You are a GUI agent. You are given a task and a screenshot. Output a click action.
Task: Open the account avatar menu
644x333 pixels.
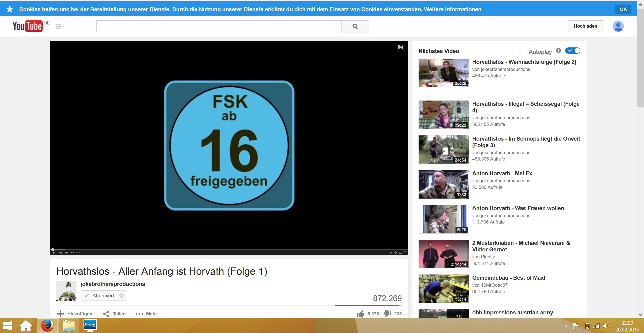click(618, 26)
